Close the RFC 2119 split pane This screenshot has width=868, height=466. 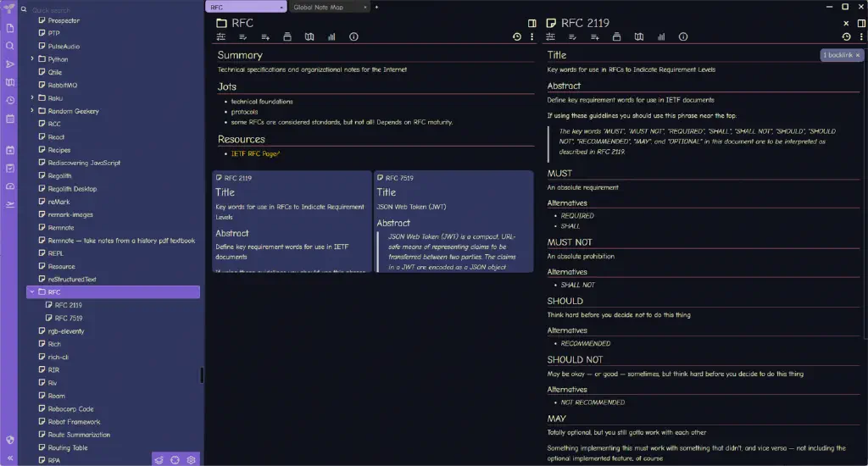846,23
